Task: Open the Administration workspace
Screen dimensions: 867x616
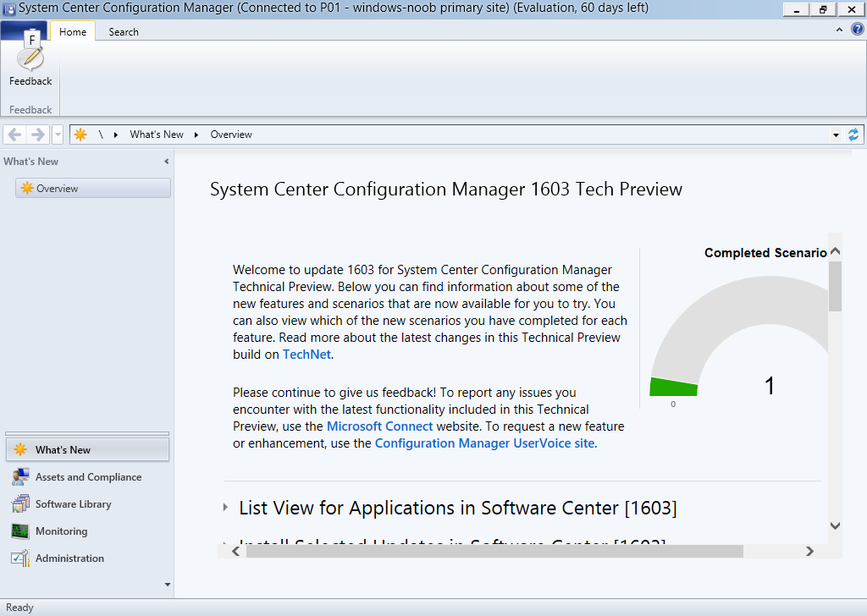Action: click(87, 558)
